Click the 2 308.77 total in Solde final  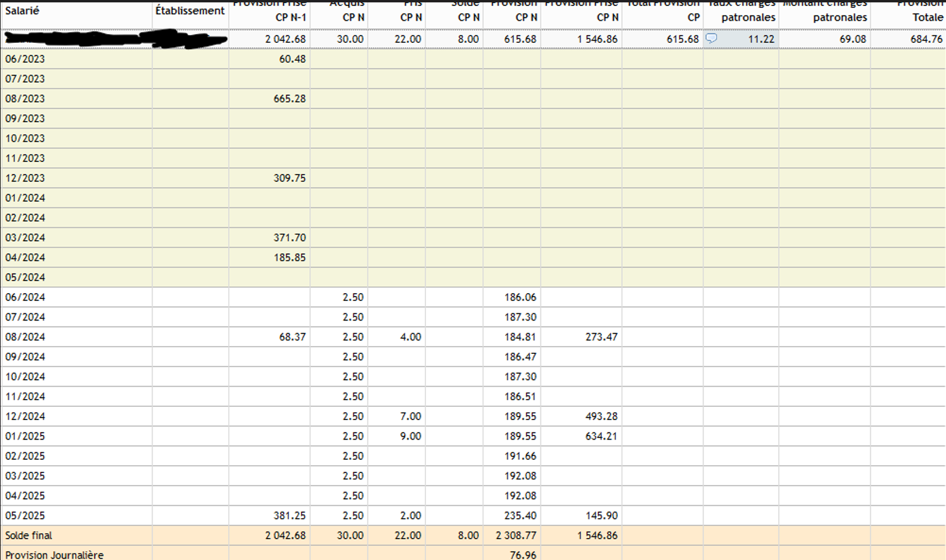pyautogui.click(x=516, y=536)
